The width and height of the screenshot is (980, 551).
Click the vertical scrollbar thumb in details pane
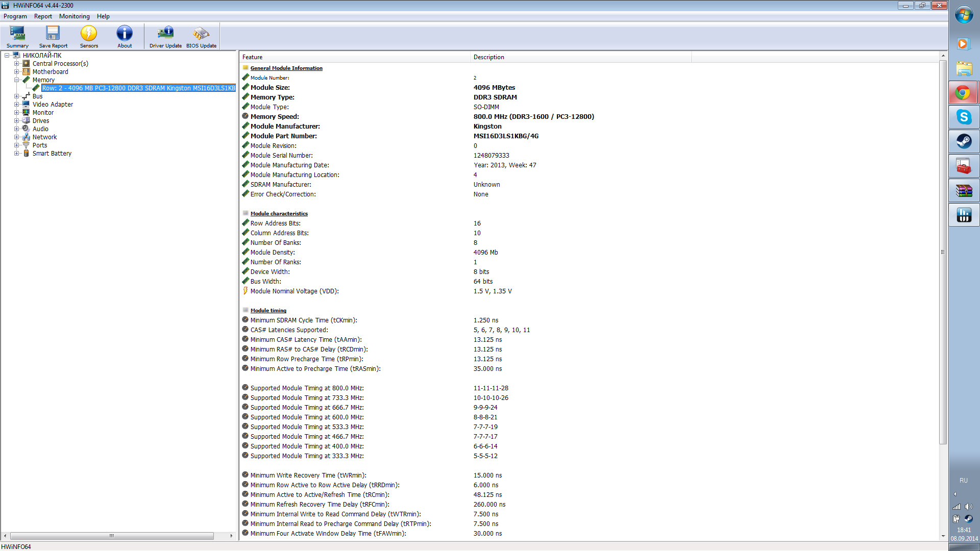click(x=943, y=252)
